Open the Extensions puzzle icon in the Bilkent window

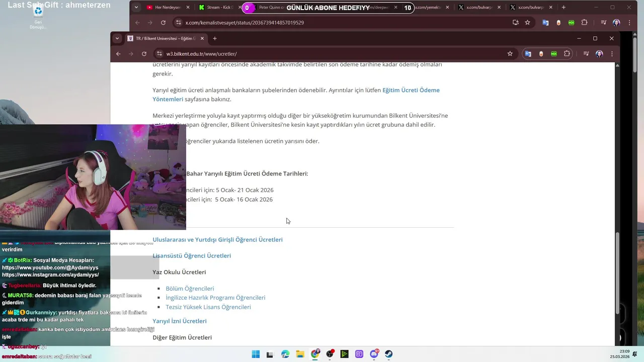(x=567, y=54)
